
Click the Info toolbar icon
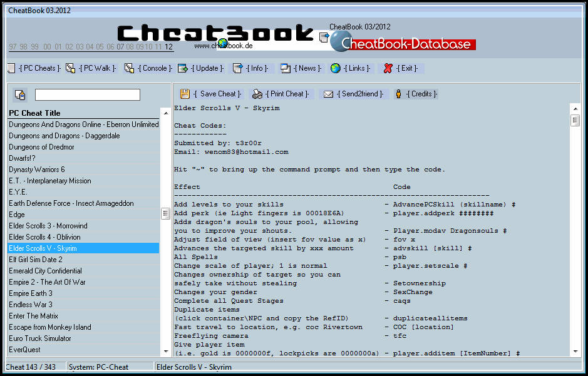tap(238, 68)
